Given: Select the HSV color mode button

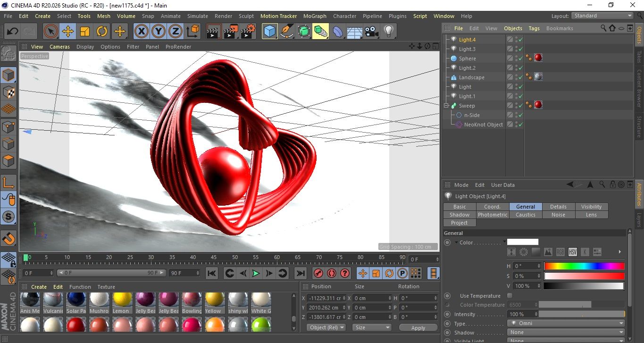Looking at the screenshot, I should point(573,252).
